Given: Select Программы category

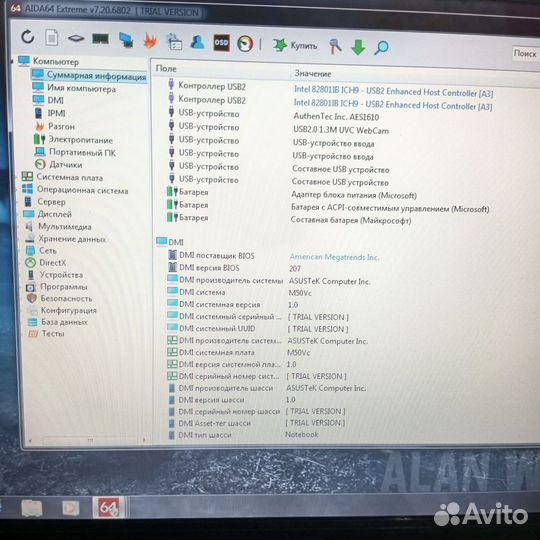Looking at the screenshot, I should pyautogui.click(x=57, y=287).
